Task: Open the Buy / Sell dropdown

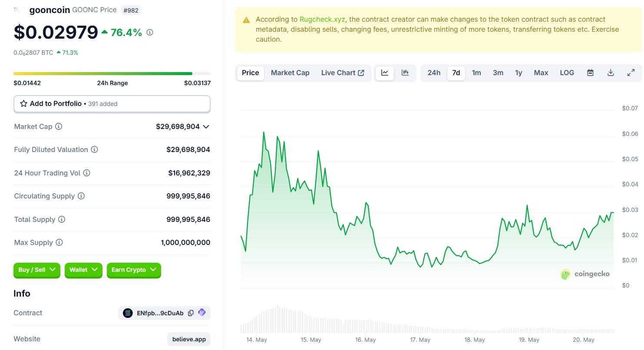Action: point(37,270)
